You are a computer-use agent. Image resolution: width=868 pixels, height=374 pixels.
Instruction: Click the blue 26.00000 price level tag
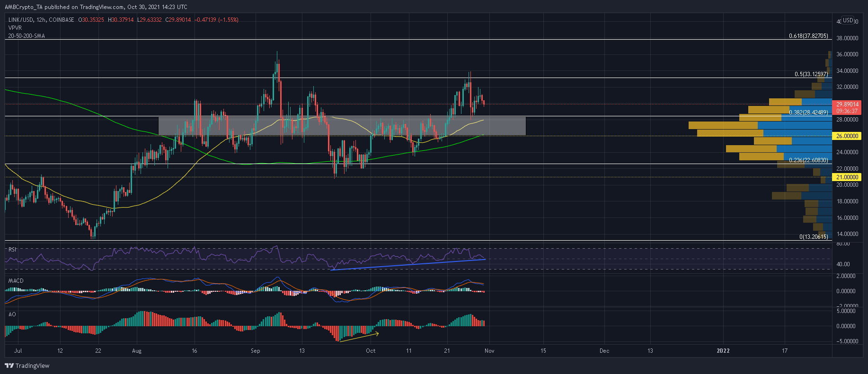[x=847, y=136]
